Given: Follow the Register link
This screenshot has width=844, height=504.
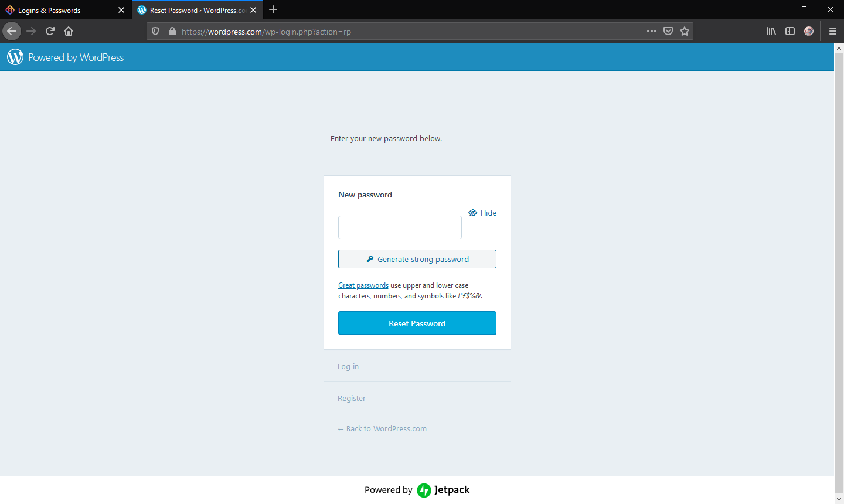Looking at the screenshot, I should (352, 398).
